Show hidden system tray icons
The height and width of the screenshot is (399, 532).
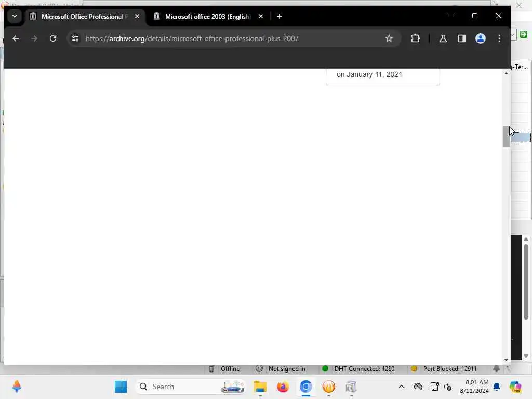point(402,387)
